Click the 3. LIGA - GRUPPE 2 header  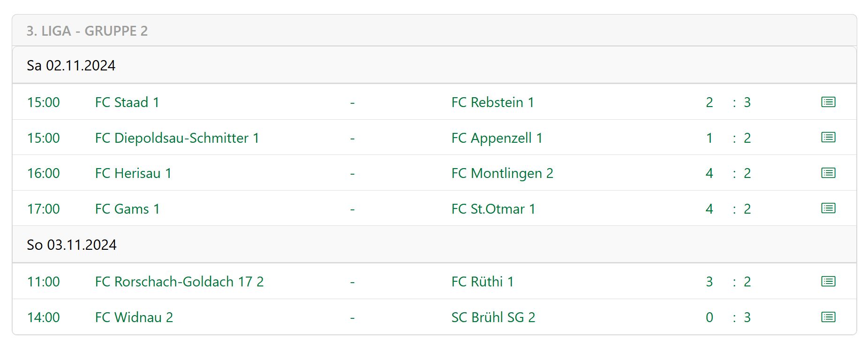[87, 31]
